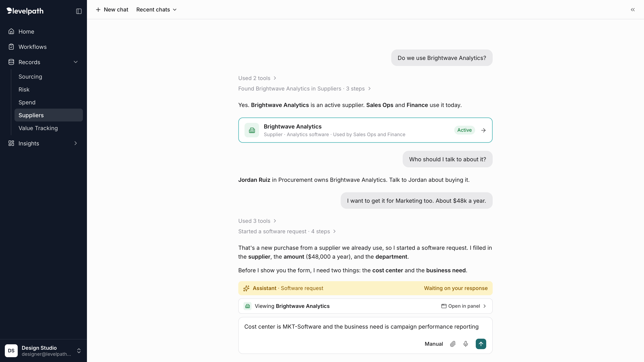Click Open in panel link

[x=463, y=306]
